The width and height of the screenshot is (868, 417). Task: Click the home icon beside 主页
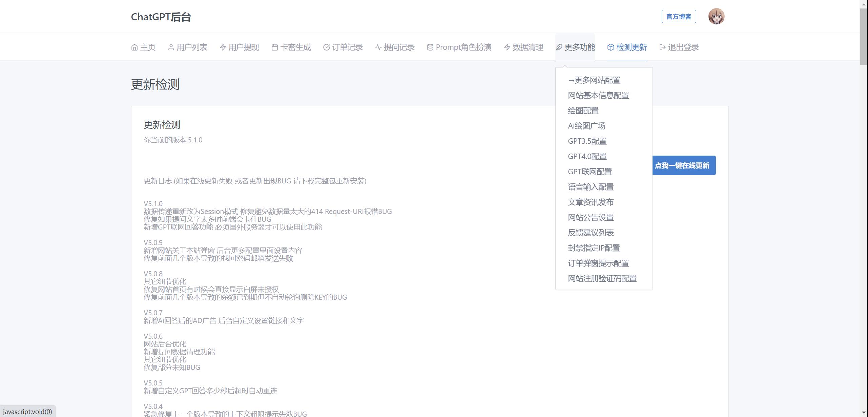pos(135,47)
